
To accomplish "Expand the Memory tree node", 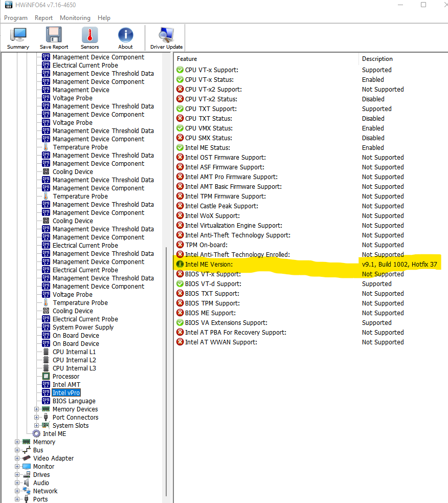I will [x=17, y=442].
